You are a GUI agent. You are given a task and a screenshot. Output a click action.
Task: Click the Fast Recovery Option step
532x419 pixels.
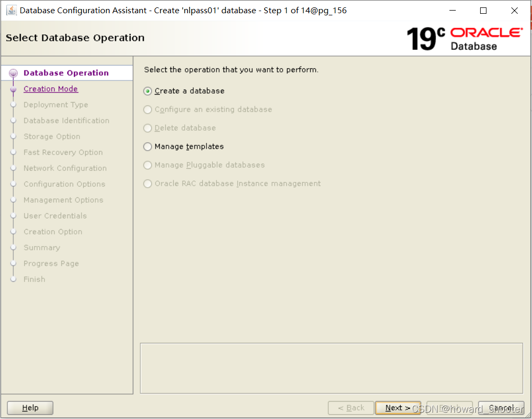click(63, 152)
